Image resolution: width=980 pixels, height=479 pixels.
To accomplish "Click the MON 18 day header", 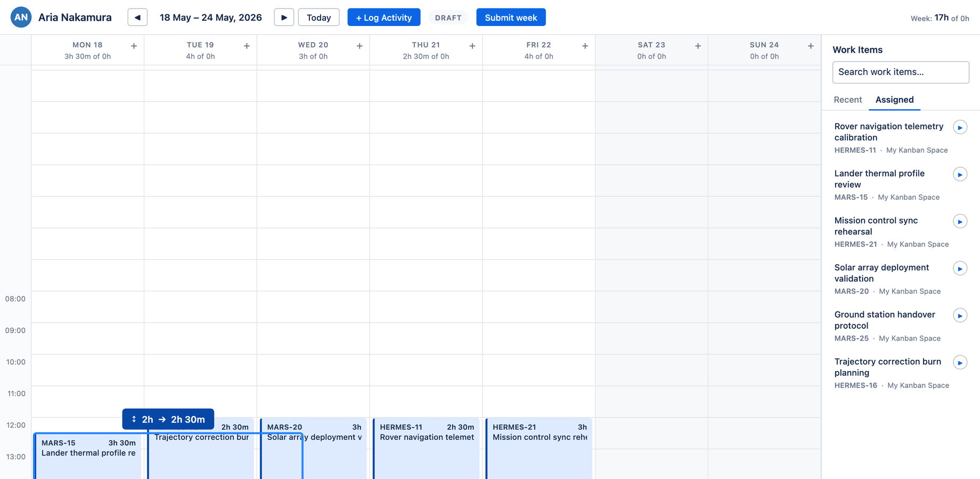I will pos(87,51).
